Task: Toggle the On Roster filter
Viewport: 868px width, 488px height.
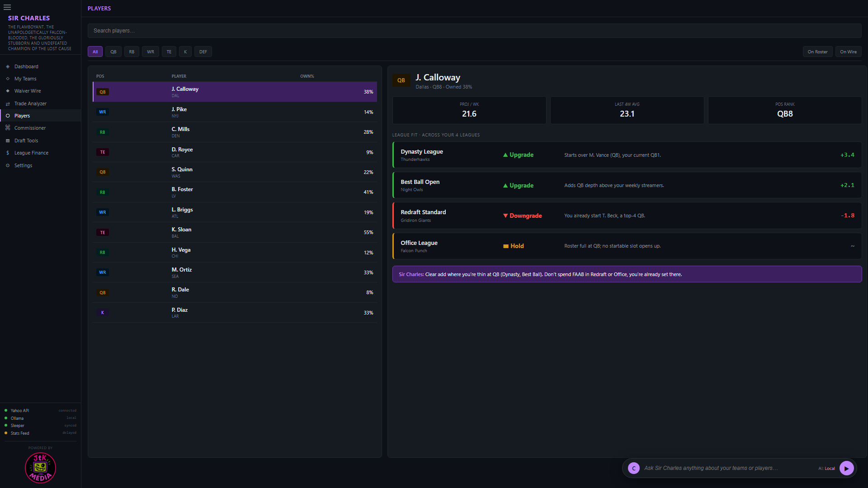Action: [x=817, y=52]
